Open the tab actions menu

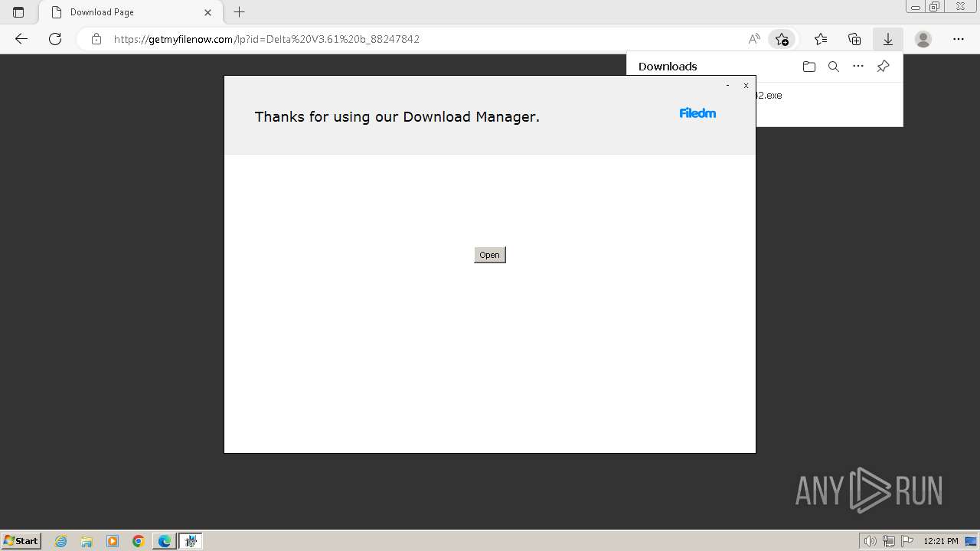pos(18,12)
